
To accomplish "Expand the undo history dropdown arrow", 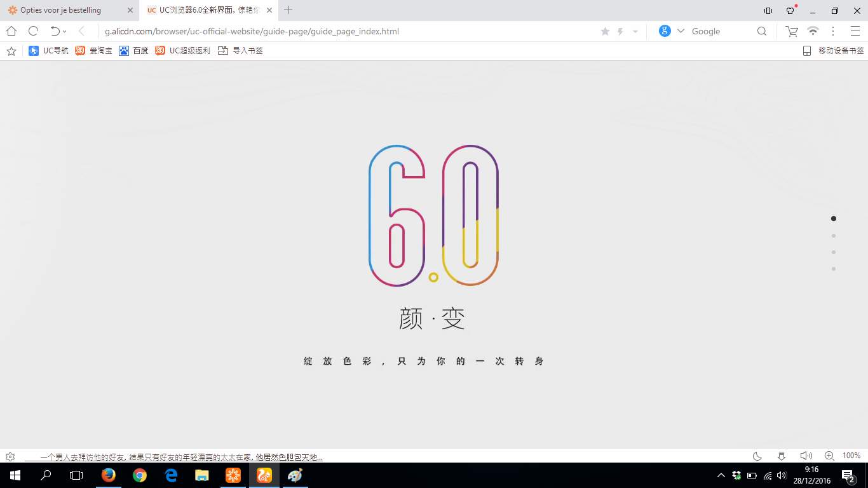I will coord(65,31).
